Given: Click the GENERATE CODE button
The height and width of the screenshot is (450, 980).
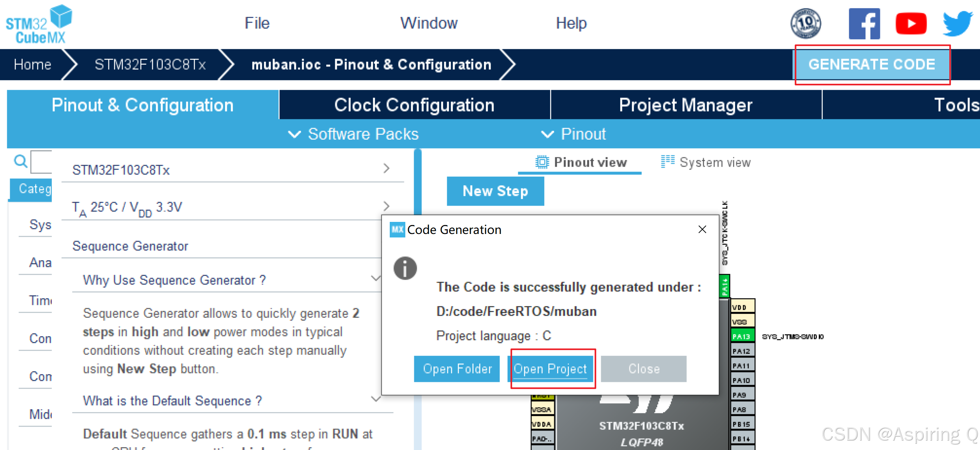Looking at the screenshot, I should coord(872,64).
